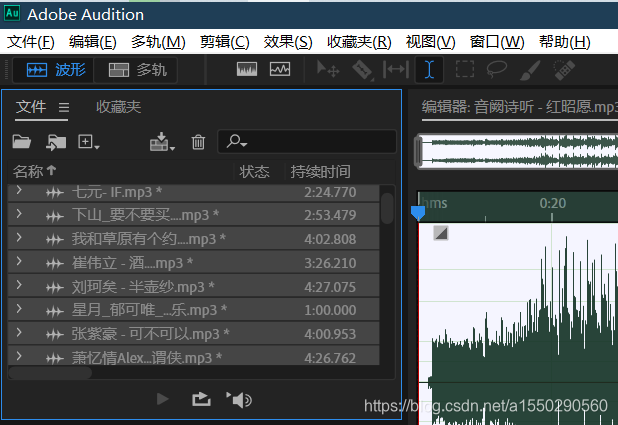
Task: Click the waveform overview navigator
Action: point(520,151)
